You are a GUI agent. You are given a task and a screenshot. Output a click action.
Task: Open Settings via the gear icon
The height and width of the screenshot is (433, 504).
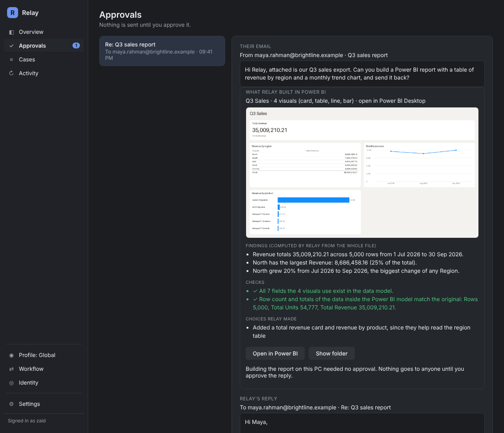11,404
